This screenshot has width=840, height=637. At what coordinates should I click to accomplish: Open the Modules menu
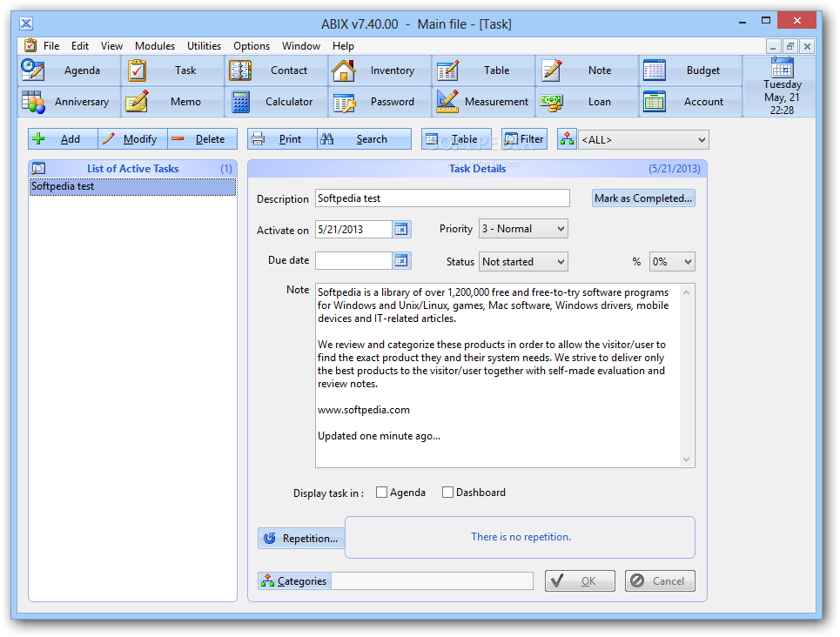(x=155, y=46)
